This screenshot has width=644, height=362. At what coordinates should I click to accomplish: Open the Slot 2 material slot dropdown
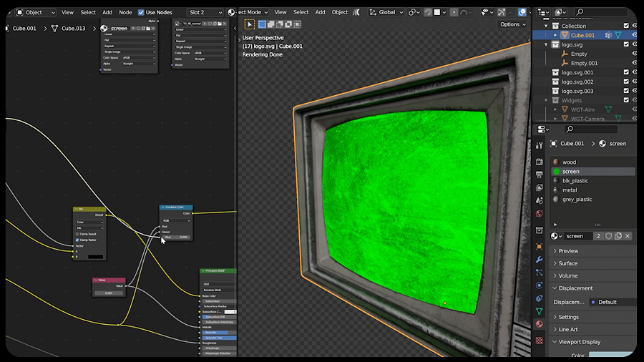pos(205,12)
